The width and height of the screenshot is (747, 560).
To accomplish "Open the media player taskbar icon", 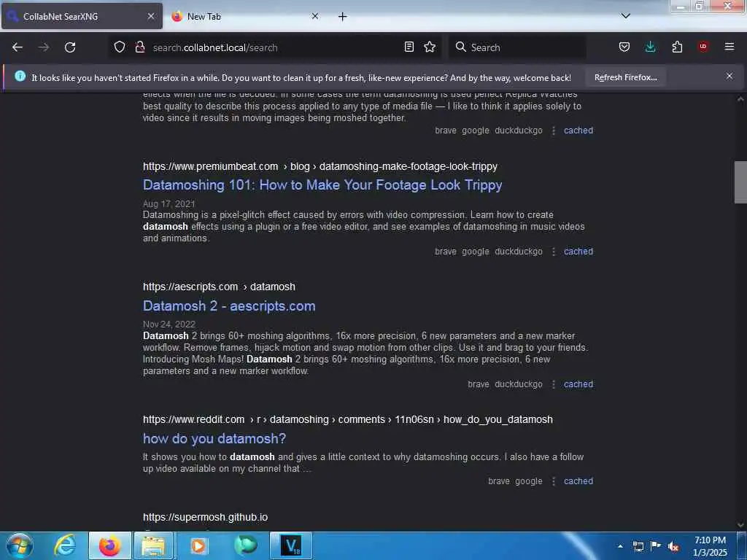I will click(x=198, y=545).
